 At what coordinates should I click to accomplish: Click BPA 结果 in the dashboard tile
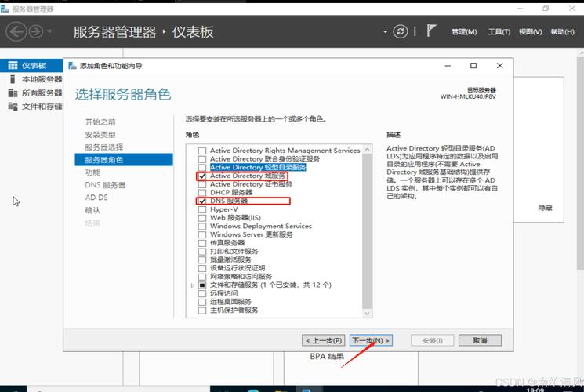pos(327,356)
